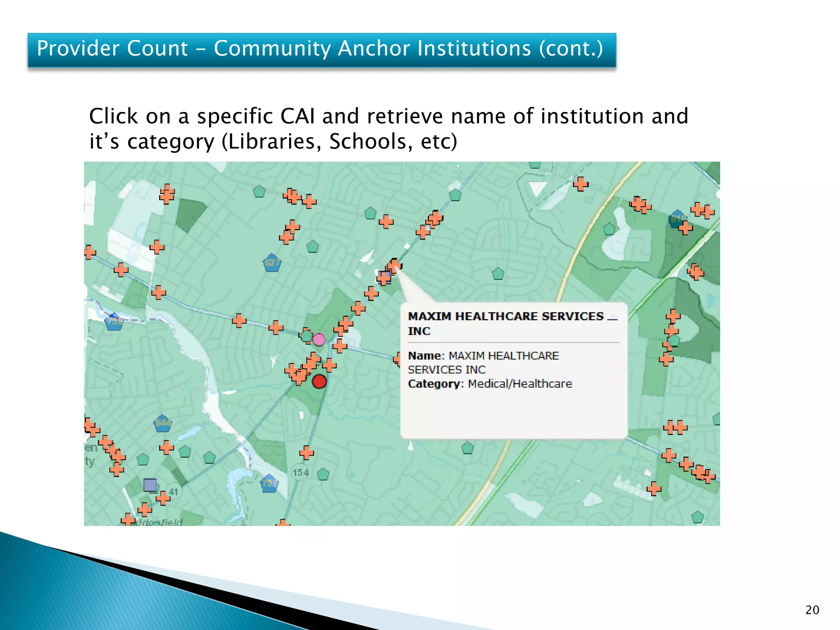Click the blue pentagon marker labeled 757

[269, 483]
